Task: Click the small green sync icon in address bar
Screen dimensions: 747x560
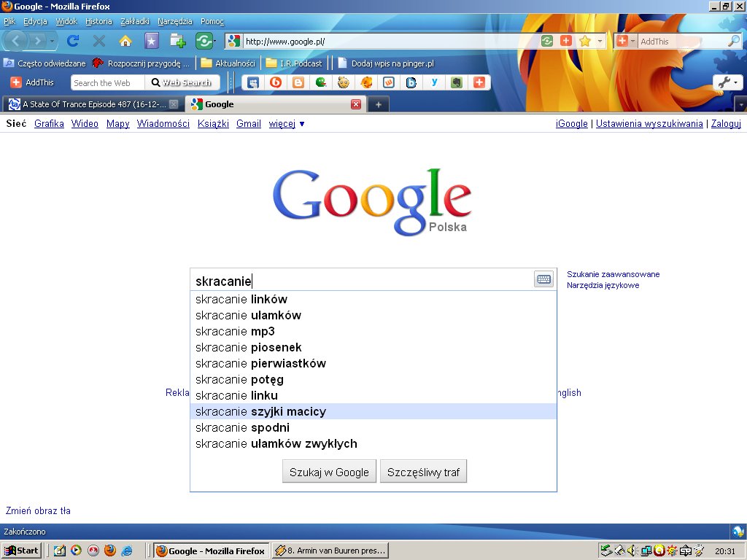Action: click(547, 41)
